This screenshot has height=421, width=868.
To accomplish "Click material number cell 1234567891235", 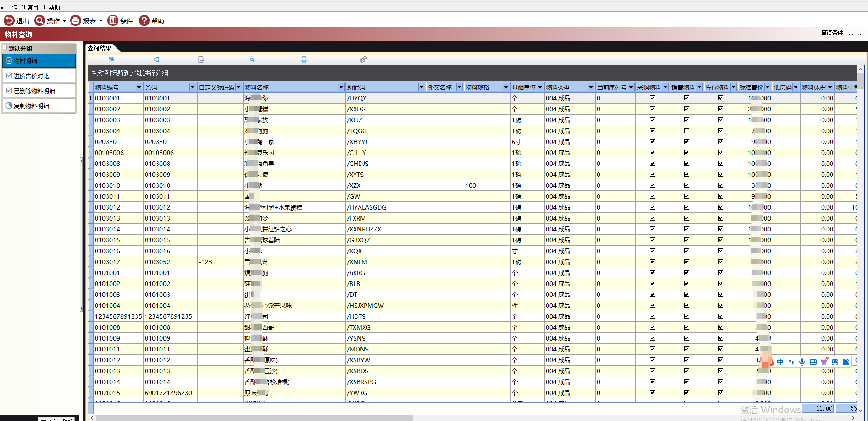I will coord(118,316).
